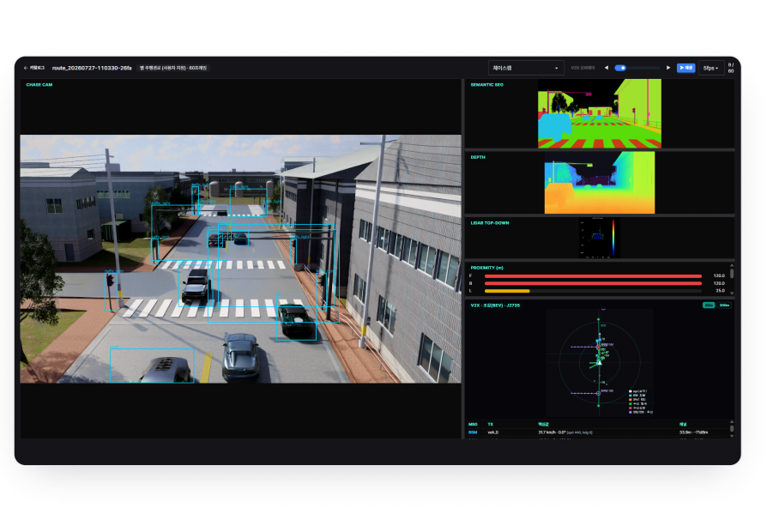Click the CHASE CAM panel label
Screen dimensions: 767x532
pos(39,85)
